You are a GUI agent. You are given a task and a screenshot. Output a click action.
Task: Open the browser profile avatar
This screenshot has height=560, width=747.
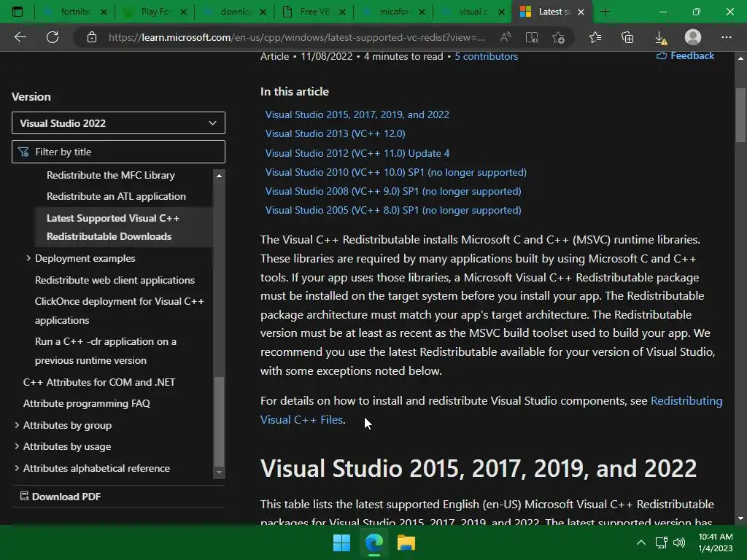pos(693,37)
